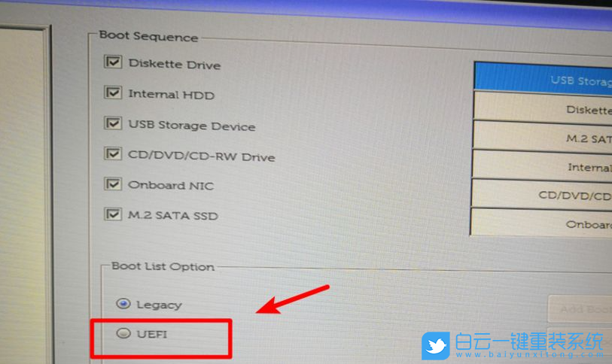Click the baiyunxitong.com watermark link

[530, 355]
